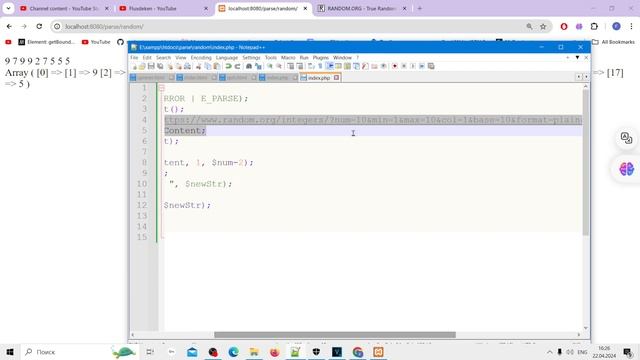640x360 pixels.
Task: Open the YouTube bookmark
Action: [96, 42]
